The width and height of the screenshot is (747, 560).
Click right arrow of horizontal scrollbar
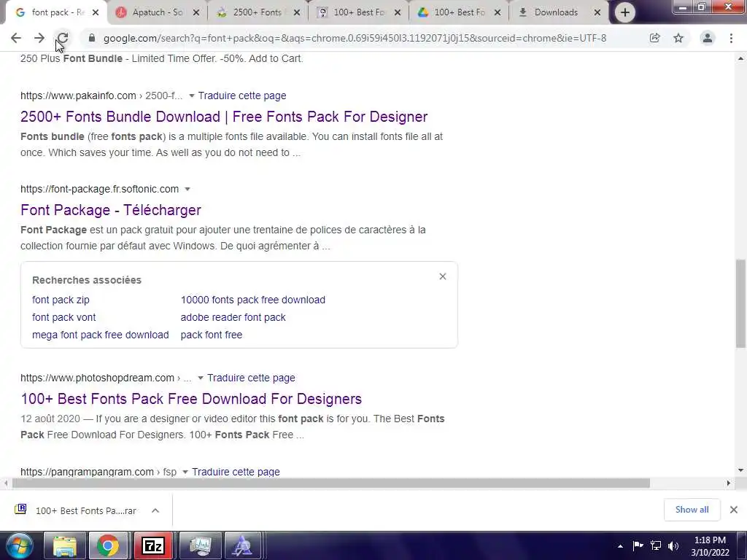point(729,483)
